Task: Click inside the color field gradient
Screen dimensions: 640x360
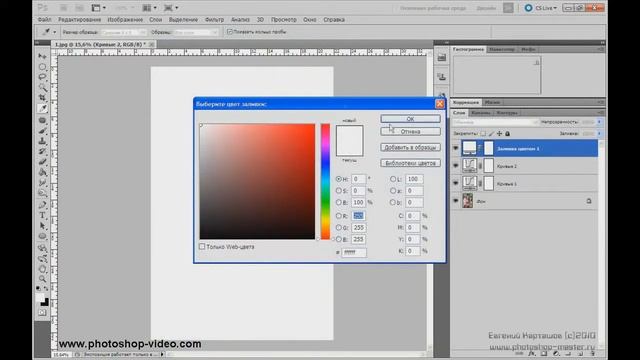Action: point(257,182)
